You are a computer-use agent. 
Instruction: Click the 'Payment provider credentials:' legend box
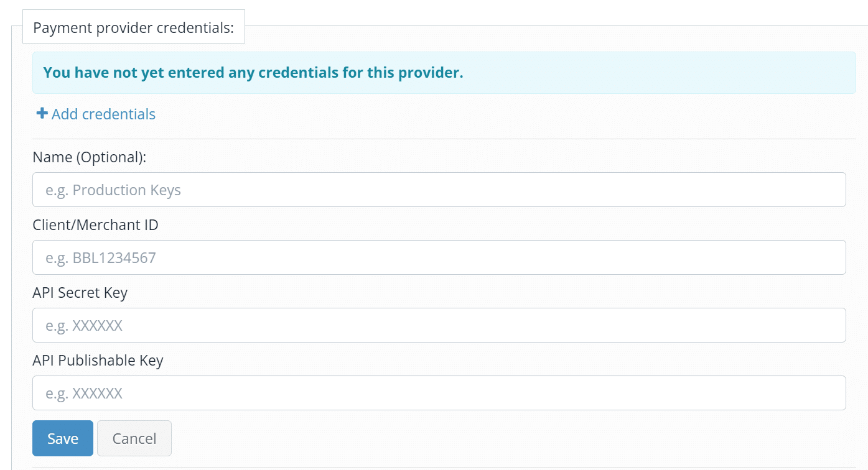[x=134, y=29]
